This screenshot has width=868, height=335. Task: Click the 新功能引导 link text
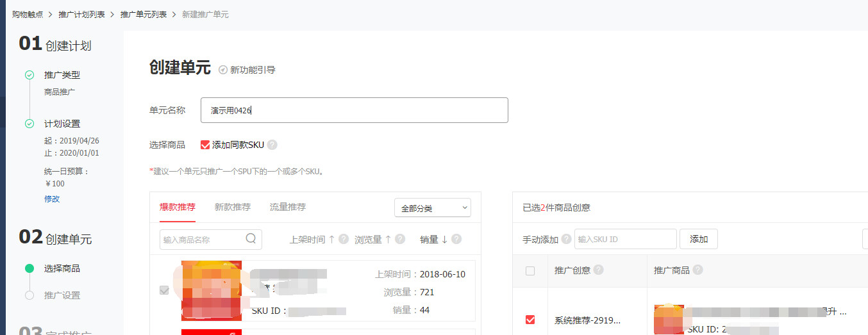point(253,70)
